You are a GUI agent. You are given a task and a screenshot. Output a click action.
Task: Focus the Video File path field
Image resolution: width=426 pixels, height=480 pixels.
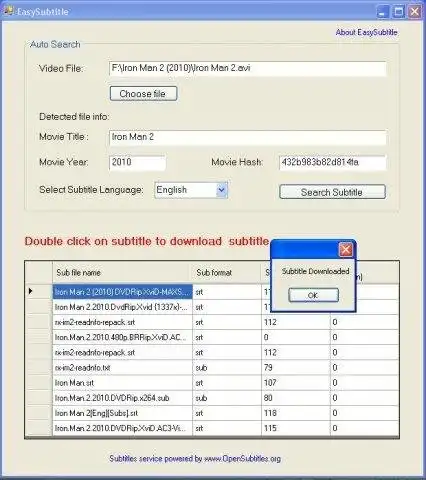point(248,68)
